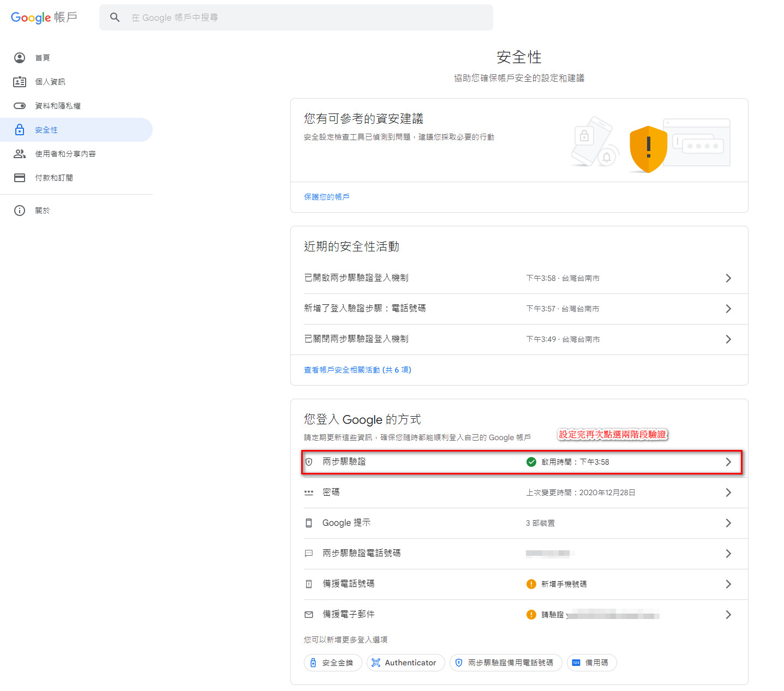Open 備援電子郵件 row chevron
This screenshot has width=784, height=691.
pos(728,615)
